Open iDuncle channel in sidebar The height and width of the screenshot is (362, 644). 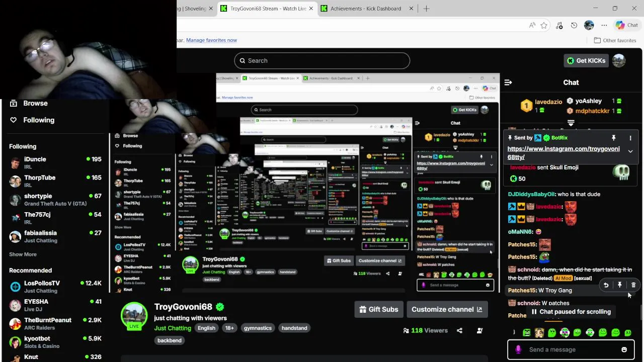pyautogui.click(x=55, y=163)
